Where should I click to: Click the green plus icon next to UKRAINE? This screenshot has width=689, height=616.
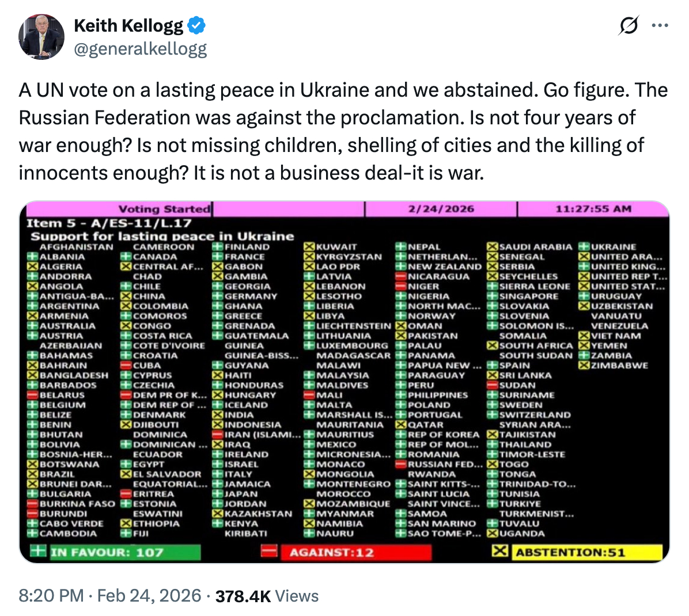(x=584, y=247)
